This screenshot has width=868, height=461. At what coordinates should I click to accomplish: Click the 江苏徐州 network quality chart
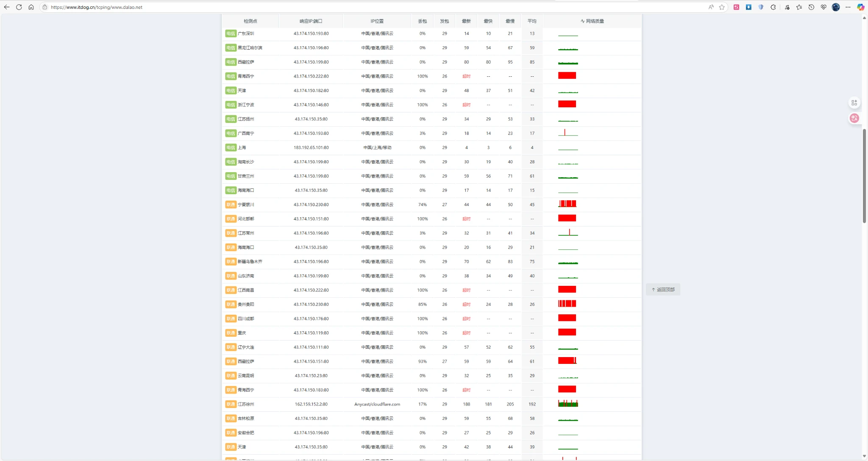tap(568, 404)
